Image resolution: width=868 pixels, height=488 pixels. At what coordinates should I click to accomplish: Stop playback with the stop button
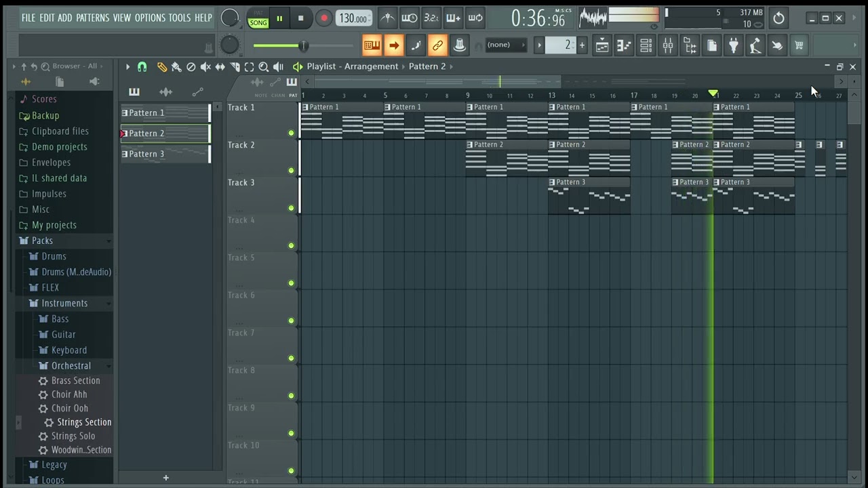coord(300,18)
